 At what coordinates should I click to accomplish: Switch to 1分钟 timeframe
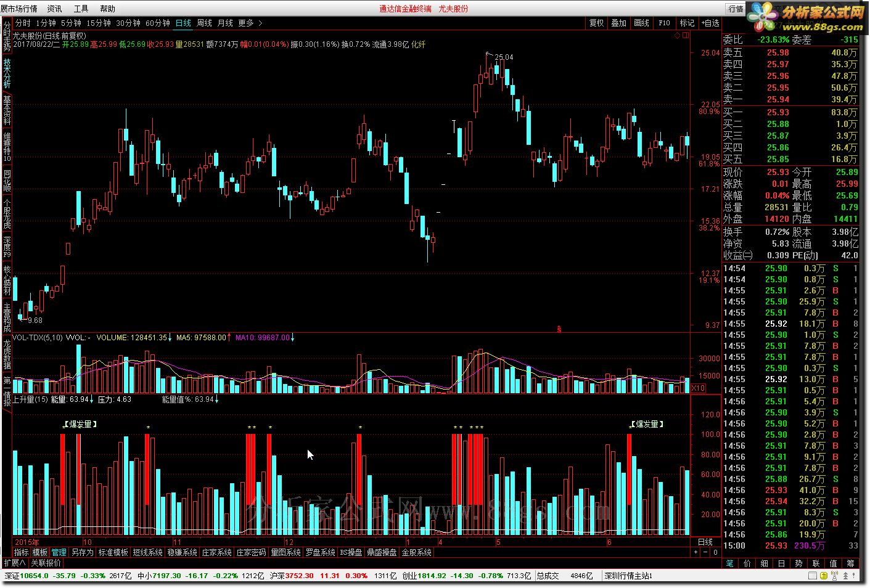46,23
